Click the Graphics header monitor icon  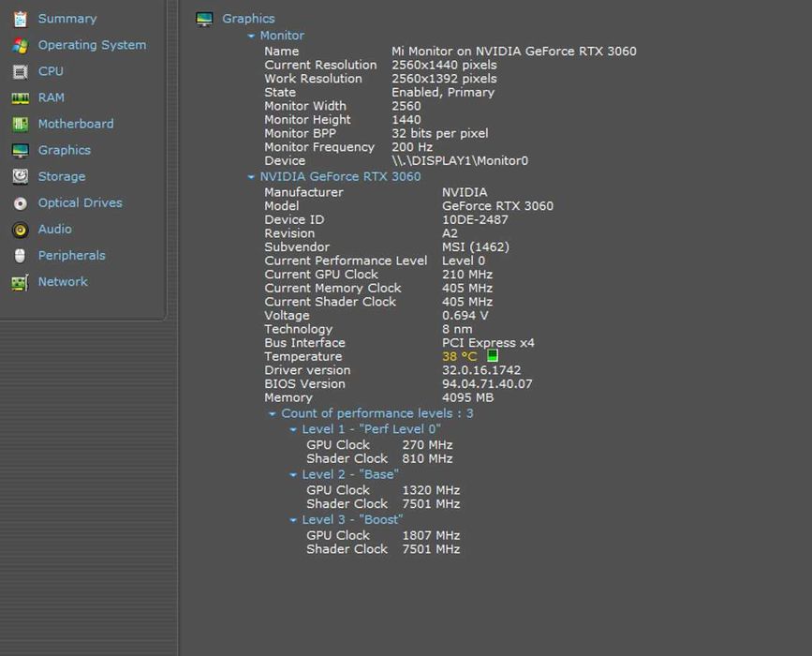click(204, 19)
